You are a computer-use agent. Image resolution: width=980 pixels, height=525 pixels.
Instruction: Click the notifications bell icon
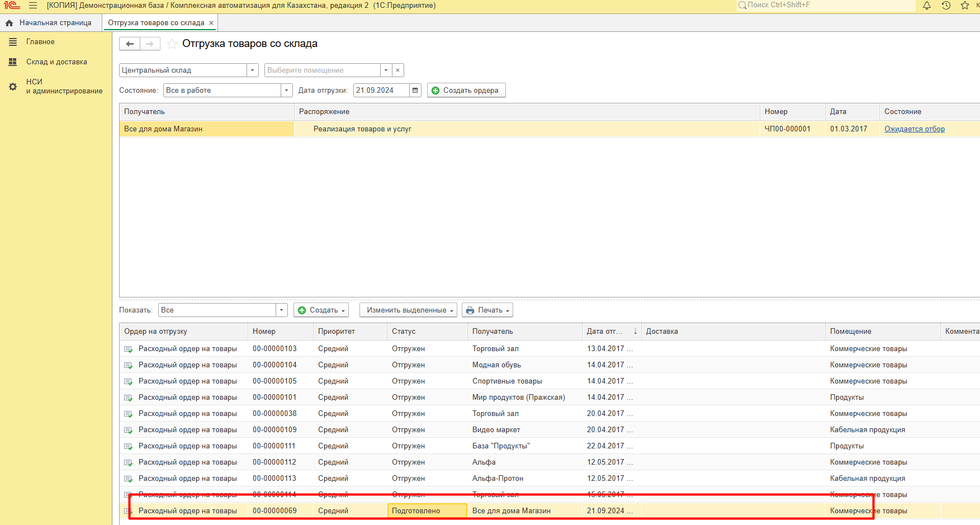(x=927, y=6)
